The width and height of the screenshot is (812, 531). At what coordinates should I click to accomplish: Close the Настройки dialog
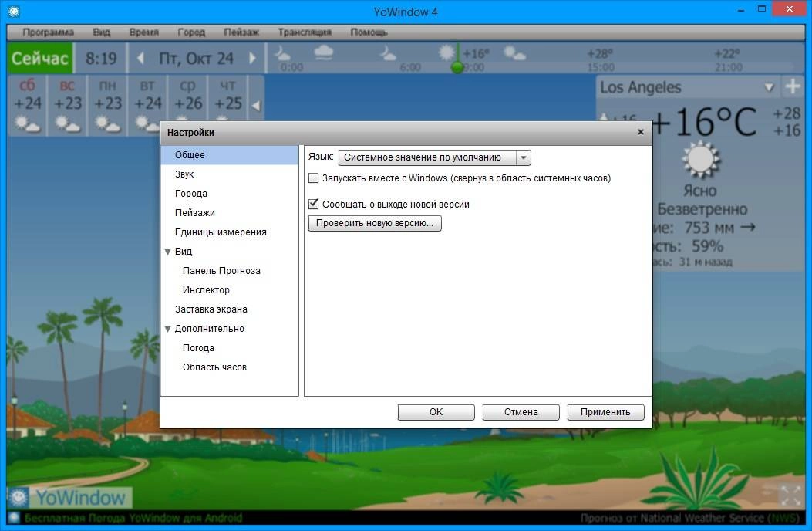coord(641,132)
